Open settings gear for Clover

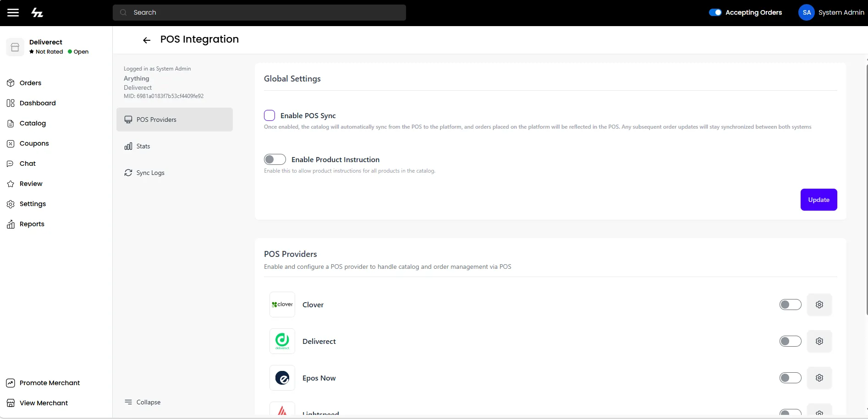[819, 305]
